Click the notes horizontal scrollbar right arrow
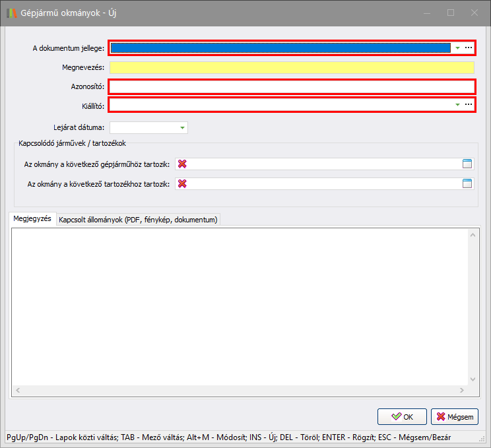 point(463,391)
